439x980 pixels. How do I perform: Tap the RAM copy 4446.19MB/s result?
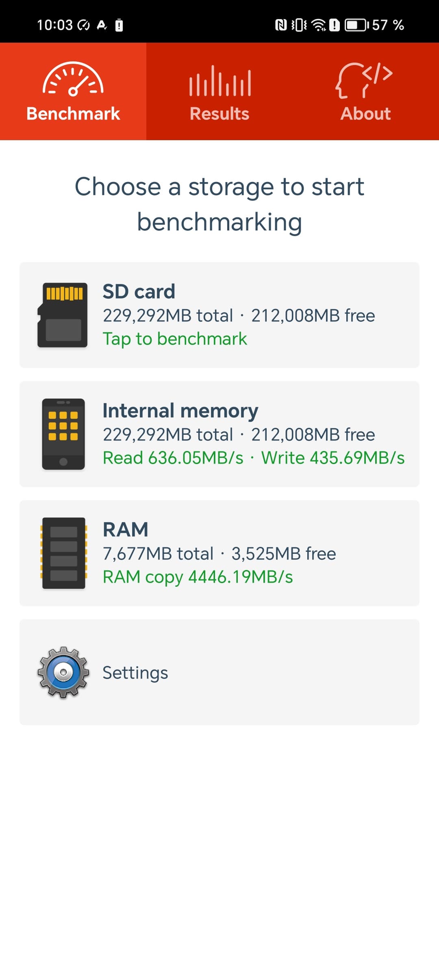coord(198,577)
